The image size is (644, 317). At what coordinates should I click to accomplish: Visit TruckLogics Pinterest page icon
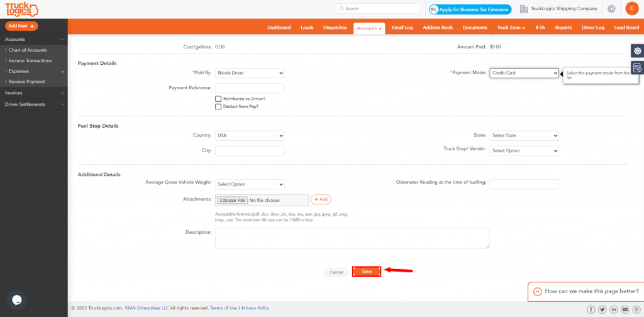[636, 309]
